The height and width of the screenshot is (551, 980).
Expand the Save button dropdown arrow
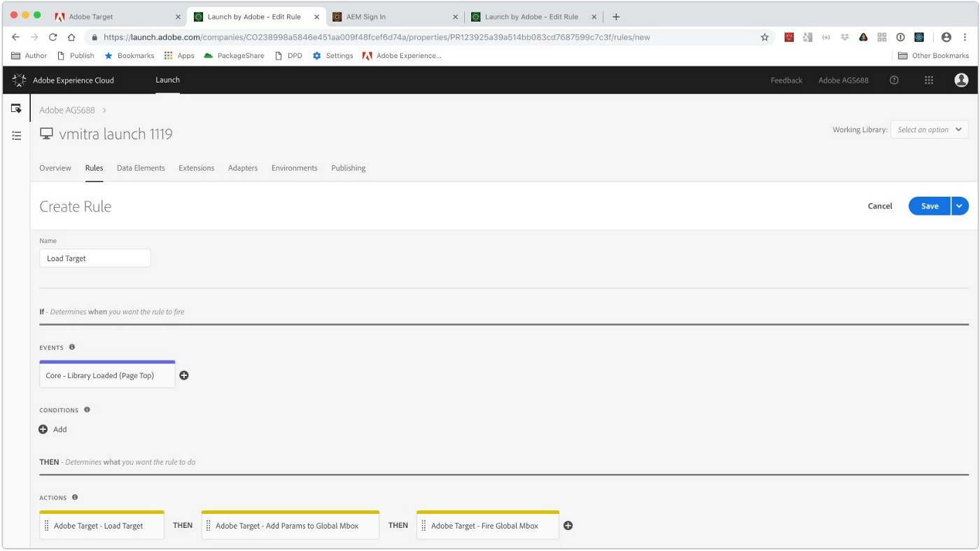pyautogui.click(x=960, y=206)
